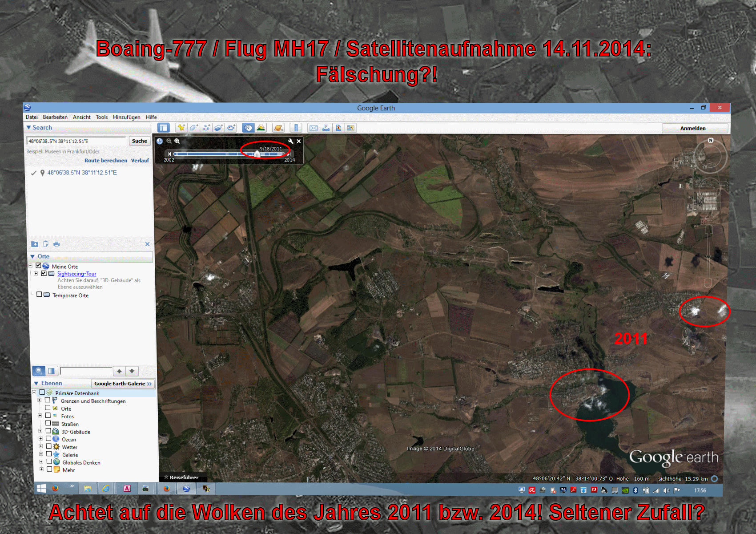Screen dimensions: 756x534
Task: Expand the 3D-Gebäude layer
Action: click(40, 431)
